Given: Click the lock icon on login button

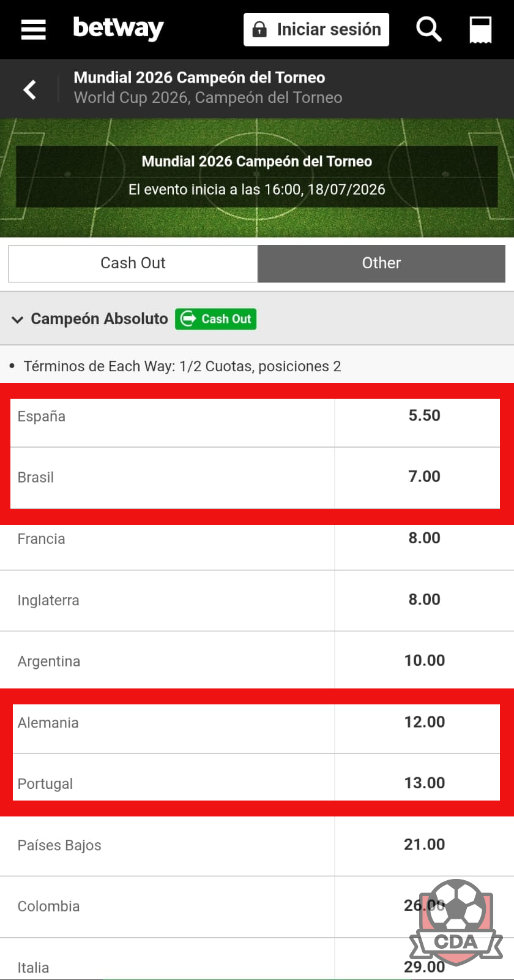Looking at the screenshot, I should 259,29.
